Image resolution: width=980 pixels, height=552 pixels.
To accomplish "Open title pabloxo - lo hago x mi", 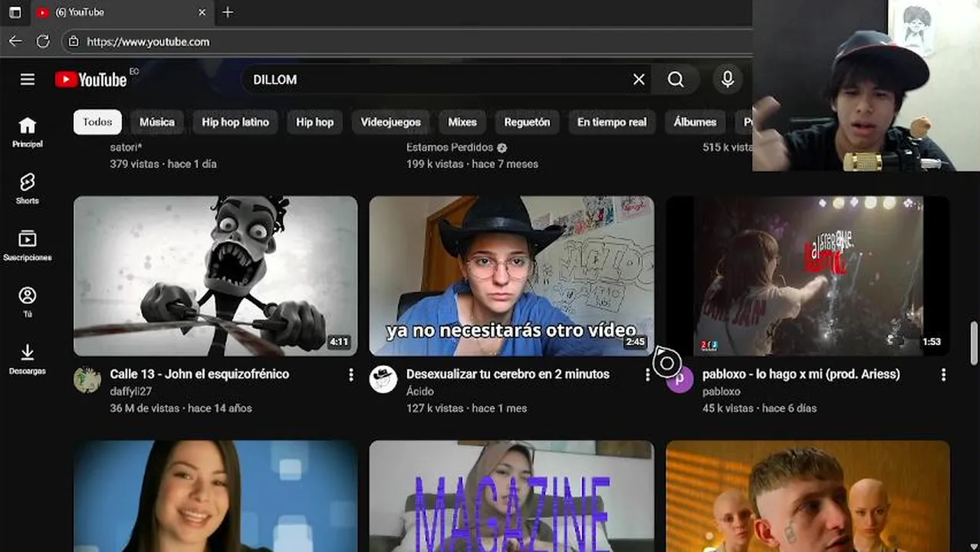I will 801,374.
